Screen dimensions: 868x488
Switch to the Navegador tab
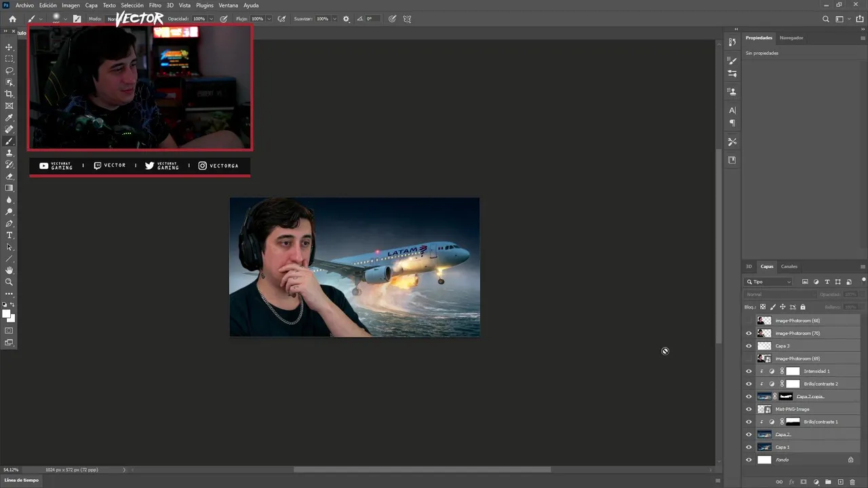791,38
